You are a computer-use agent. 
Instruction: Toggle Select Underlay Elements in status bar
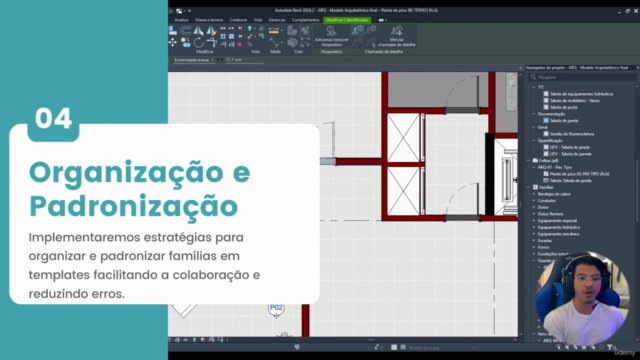click(x=567, y=347)
